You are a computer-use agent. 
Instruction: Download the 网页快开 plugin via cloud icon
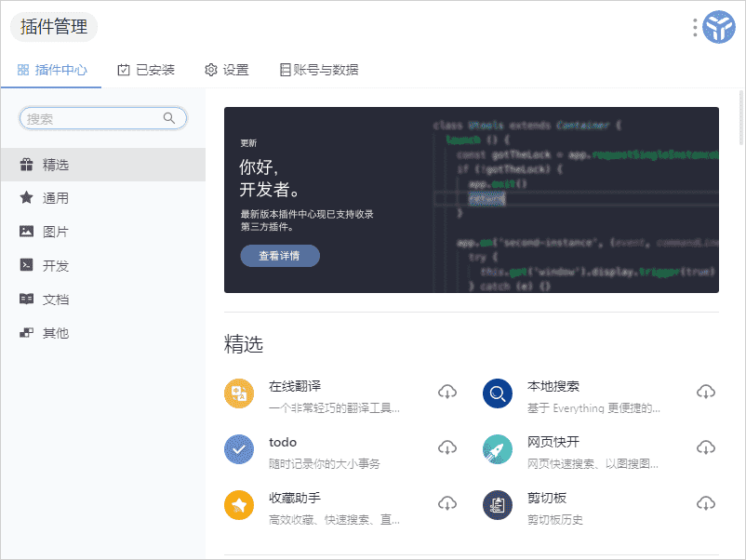tap(705, 448)
